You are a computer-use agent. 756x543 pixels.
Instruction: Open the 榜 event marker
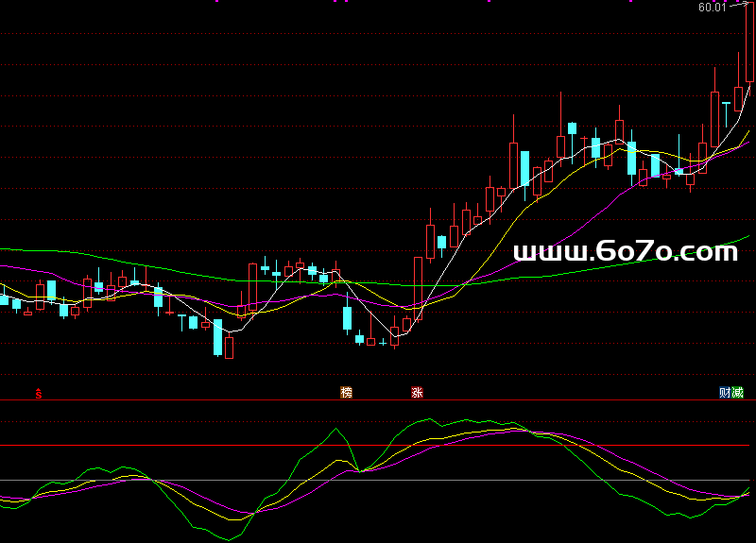(x=346, y=393)
